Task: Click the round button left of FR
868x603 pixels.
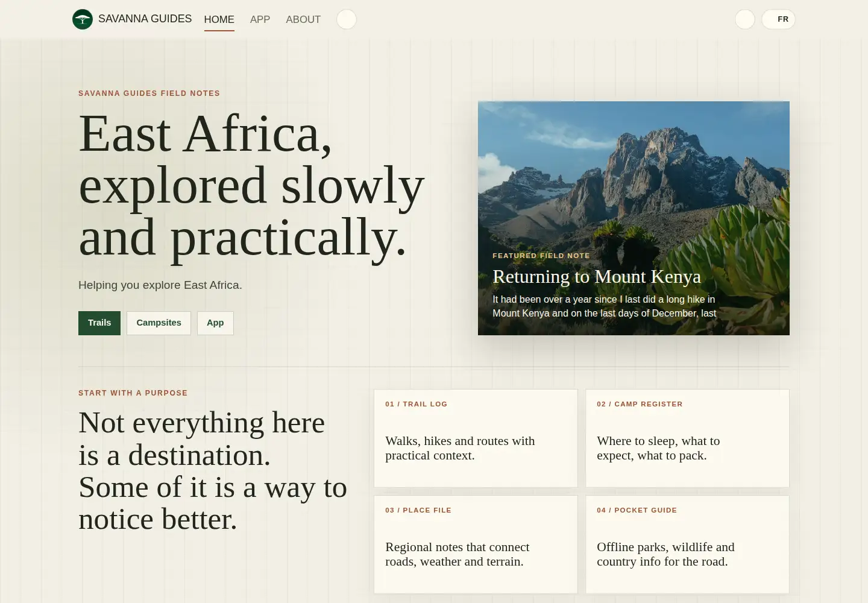Action: click(745, 19)
